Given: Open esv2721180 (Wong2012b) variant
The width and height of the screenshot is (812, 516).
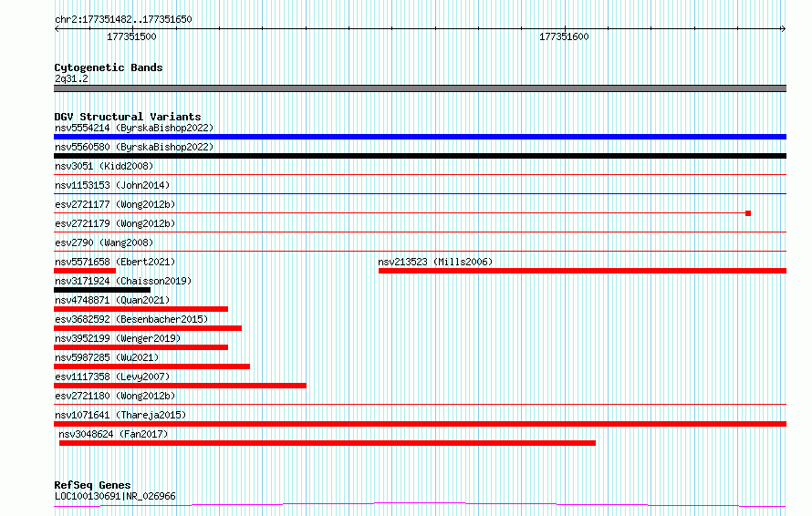Looking at the screenshot, I should (115, 396).
